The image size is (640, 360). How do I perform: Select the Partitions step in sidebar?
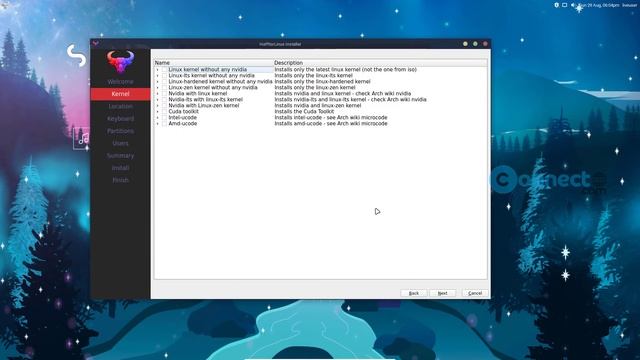point(120,131)
